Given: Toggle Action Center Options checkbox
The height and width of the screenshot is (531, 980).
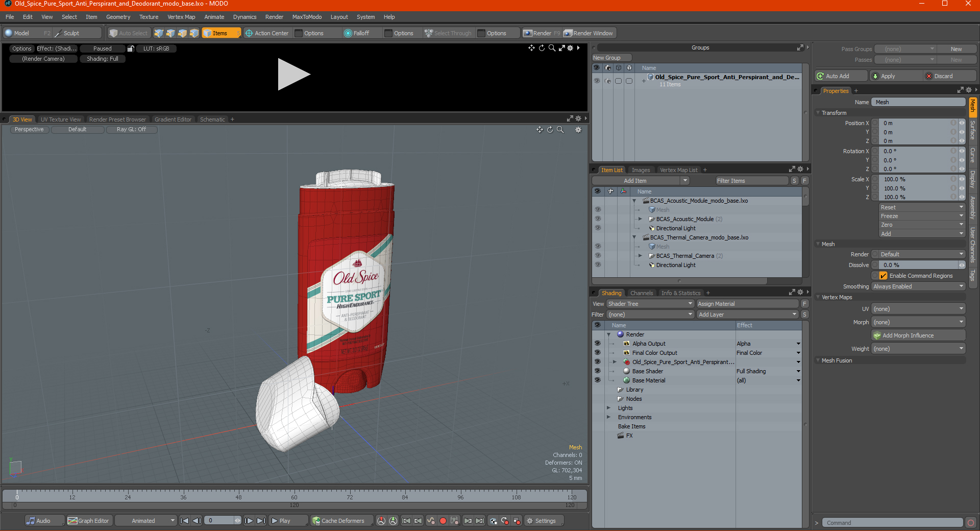Looking at the screenshot, I should [x=299, y=33].
